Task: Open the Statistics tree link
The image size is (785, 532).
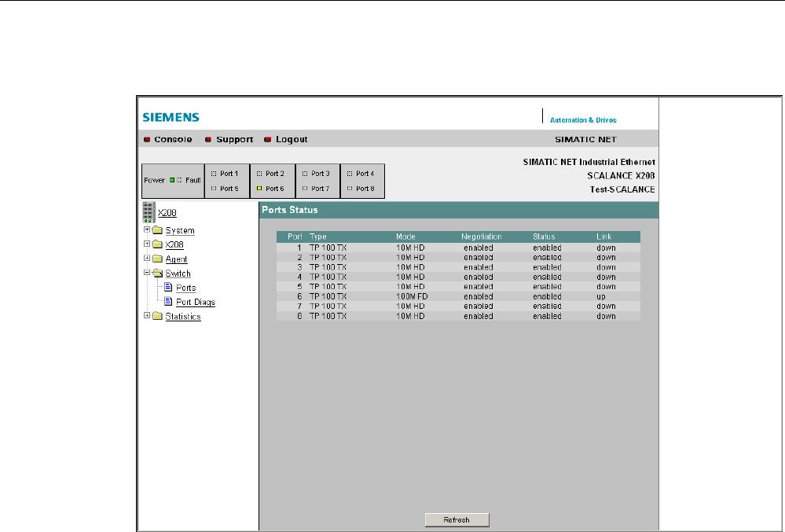Action: click(x=183, y=317)
